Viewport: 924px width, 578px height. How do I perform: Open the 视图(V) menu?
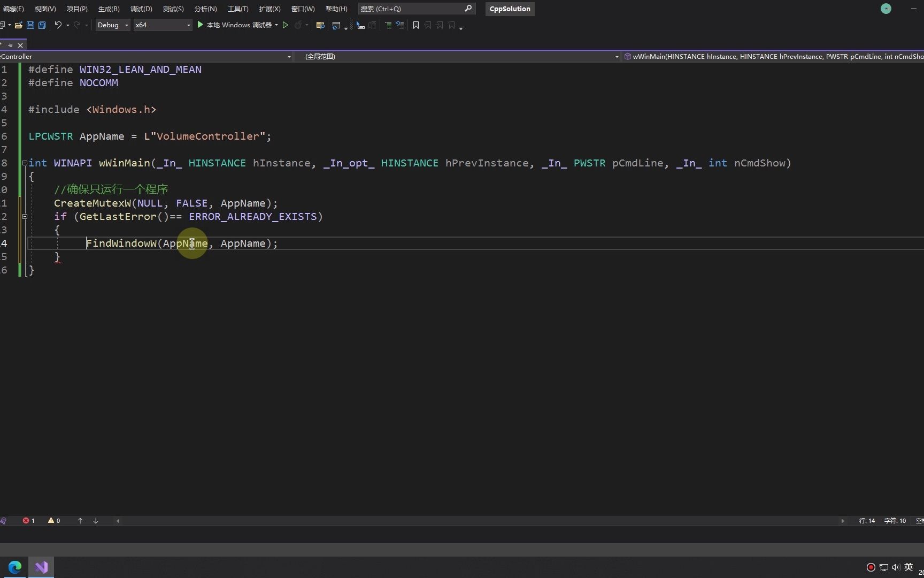[x=45, y=9]
